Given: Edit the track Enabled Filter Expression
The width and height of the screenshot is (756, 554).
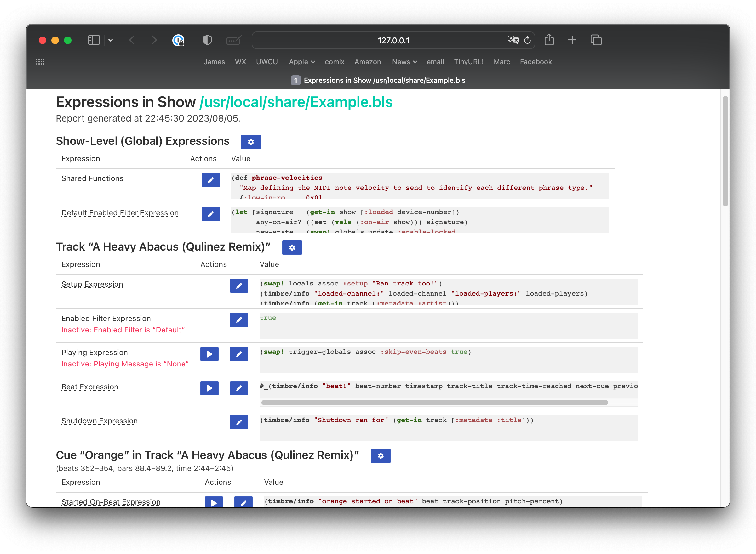Looking at the screenshot, I should tap(239, 320).
